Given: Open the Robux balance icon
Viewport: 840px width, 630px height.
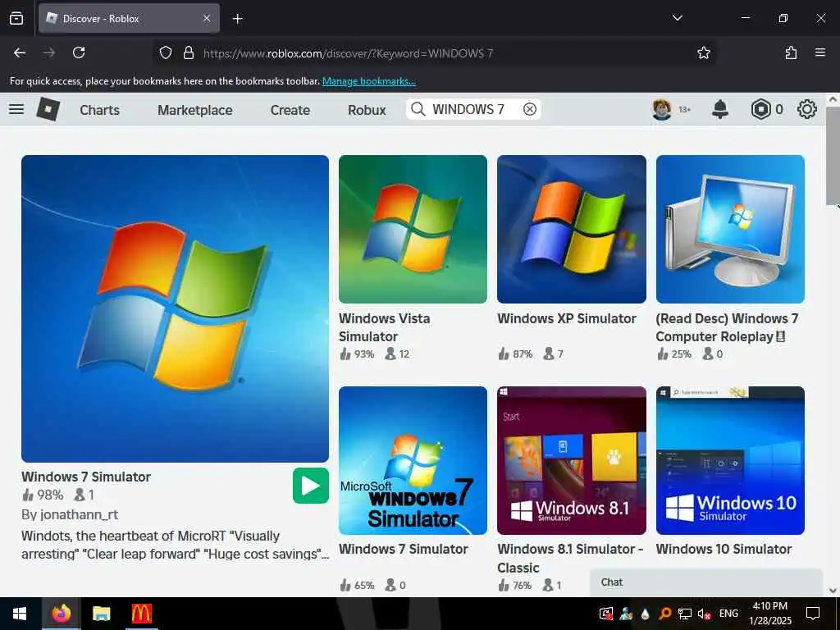Looking at the screenshot, I should pyautogui.click(x=760, y=109).
